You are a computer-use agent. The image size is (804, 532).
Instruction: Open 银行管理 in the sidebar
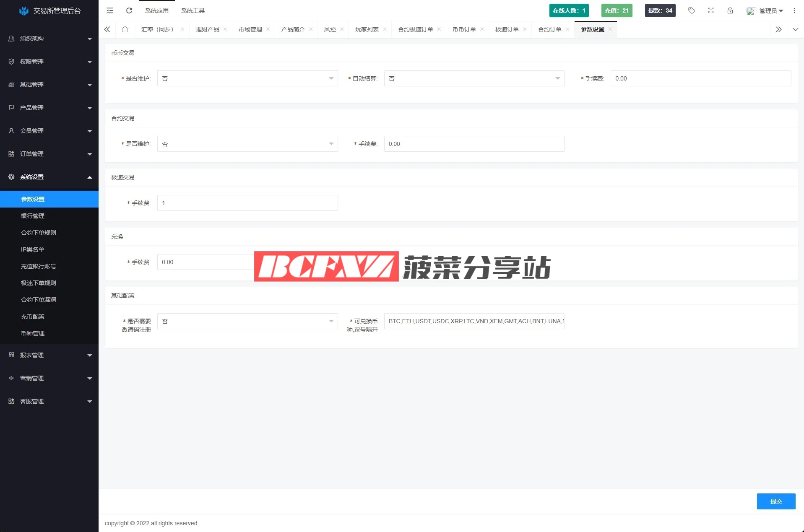(x=33, y=216)
